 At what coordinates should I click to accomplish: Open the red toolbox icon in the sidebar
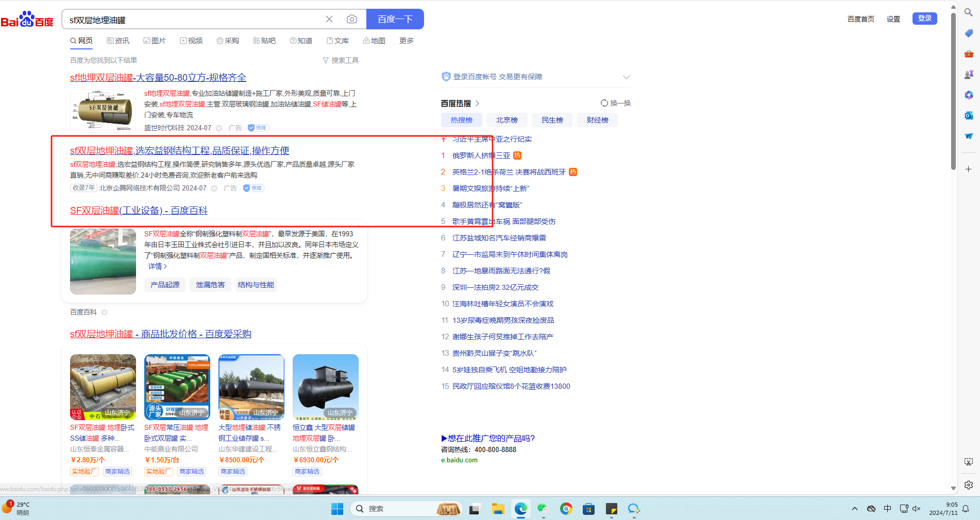[969, 54]
